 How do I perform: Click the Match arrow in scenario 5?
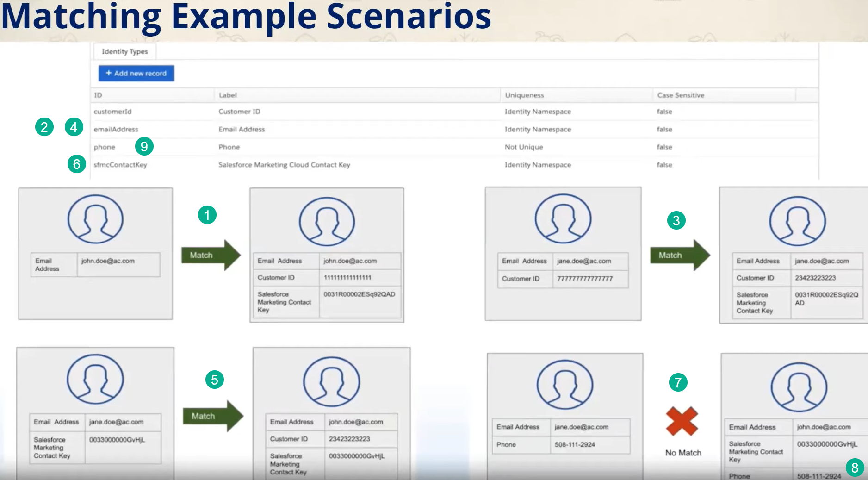[213, 416]
